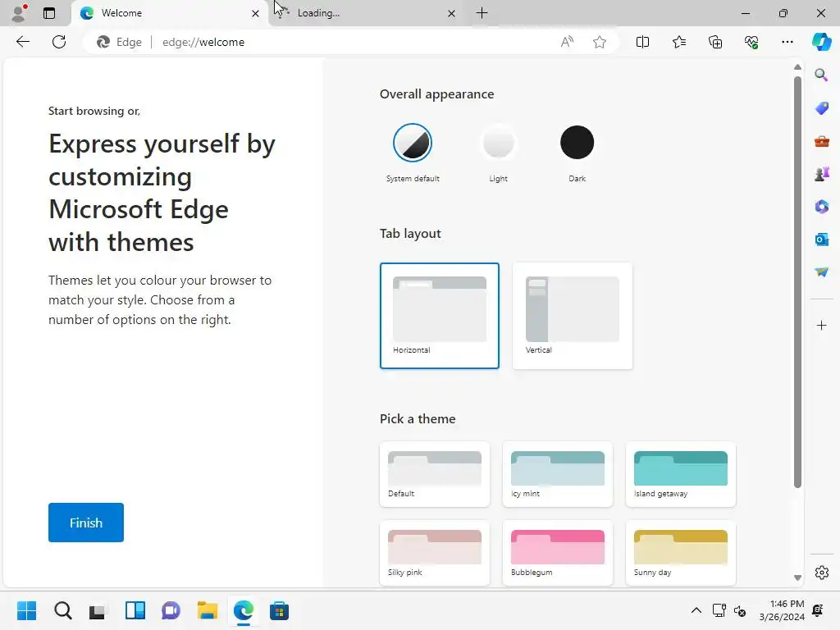Viewport: 840px width, 630px height.
Task: Open Microsoft Store from taskbar
Action: (279, 610)
